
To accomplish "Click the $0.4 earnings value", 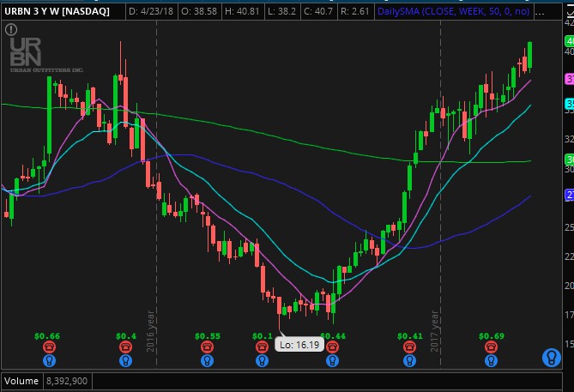I will pos(126,336).
